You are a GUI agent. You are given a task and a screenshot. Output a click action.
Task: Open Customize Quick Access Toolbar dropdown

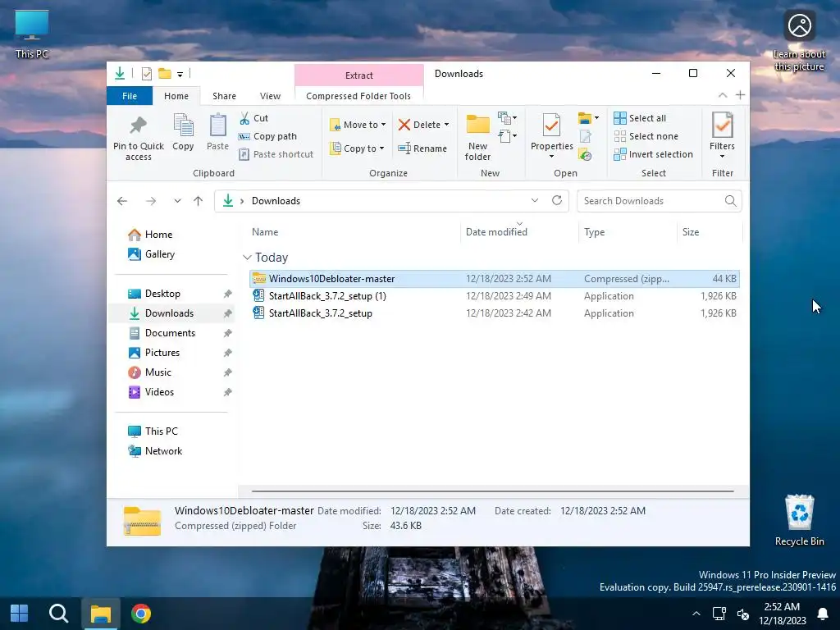[x=180, y=74]
